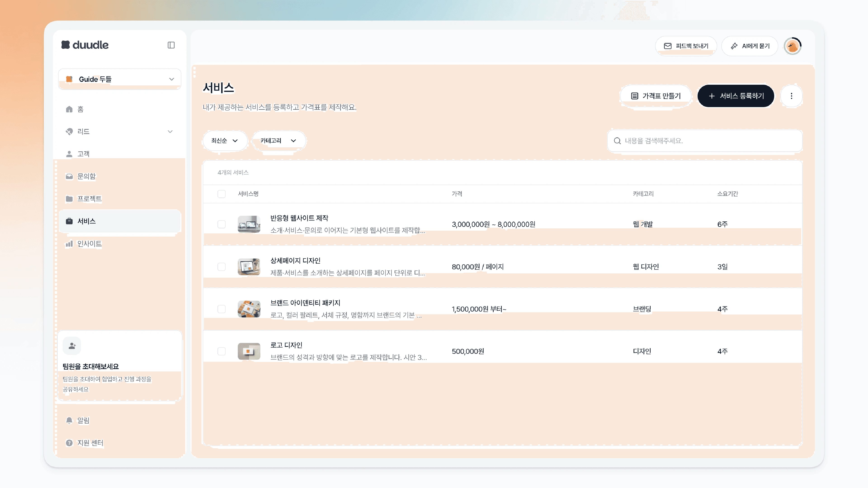Select 서비스 in the sidebar

(x=120, y=221)
